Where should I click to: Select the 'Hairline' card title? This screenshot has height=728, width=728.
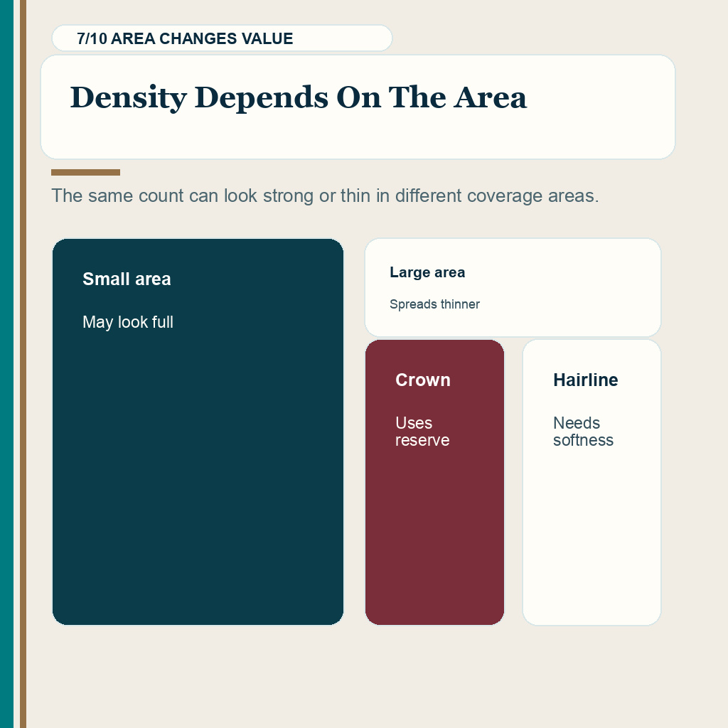[586, 380]
